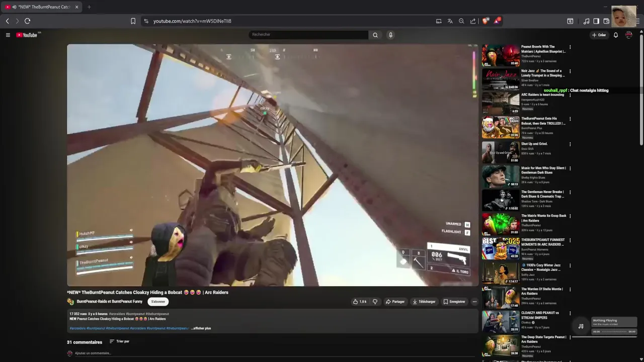This screenshot has height=362, width=644.
Task: Click the YouTube search magnifier button
Action: pyautogui.click(x=375, y=35)
